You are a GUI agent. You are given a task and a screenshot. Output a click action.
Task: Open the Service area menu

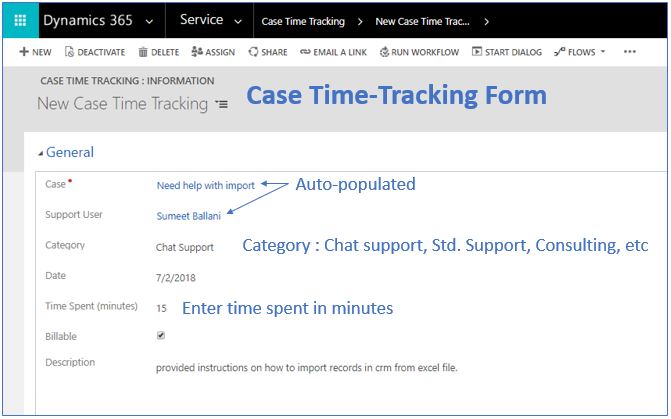(202, 20)
